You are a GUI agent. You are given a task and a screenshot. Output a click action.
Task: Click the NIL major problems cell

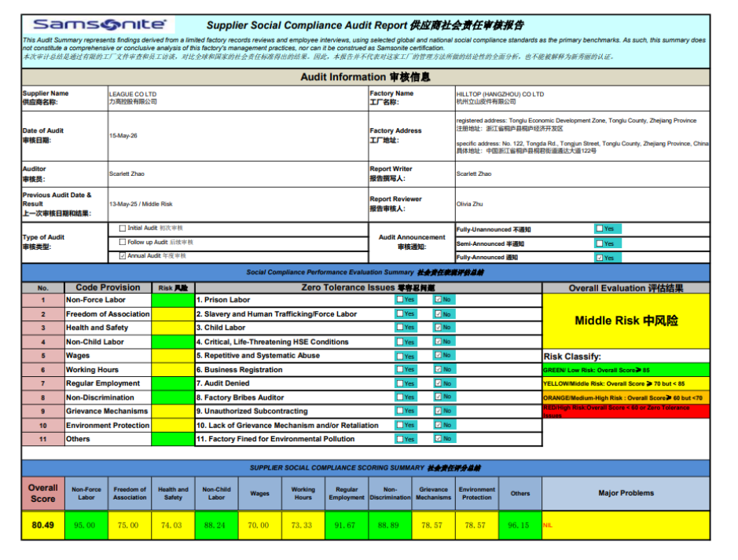point(626,525)
